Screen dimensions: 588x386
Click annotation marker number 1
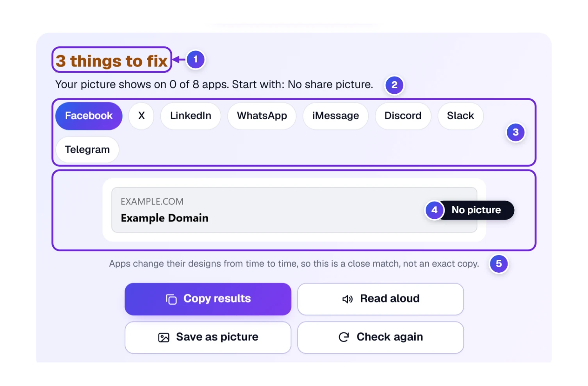point(196,60)
